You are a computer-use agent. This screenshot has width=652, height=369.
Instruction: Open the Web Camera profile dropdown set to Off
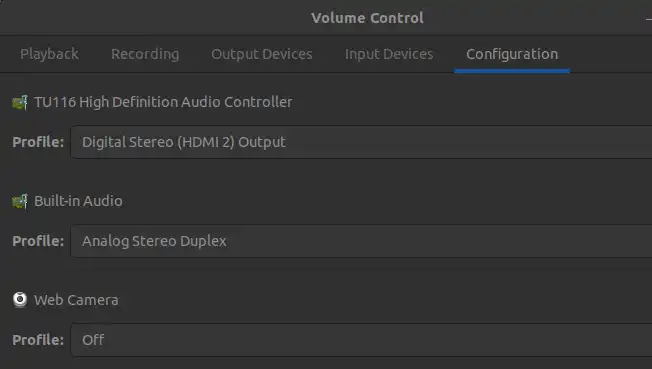(361, 340)
